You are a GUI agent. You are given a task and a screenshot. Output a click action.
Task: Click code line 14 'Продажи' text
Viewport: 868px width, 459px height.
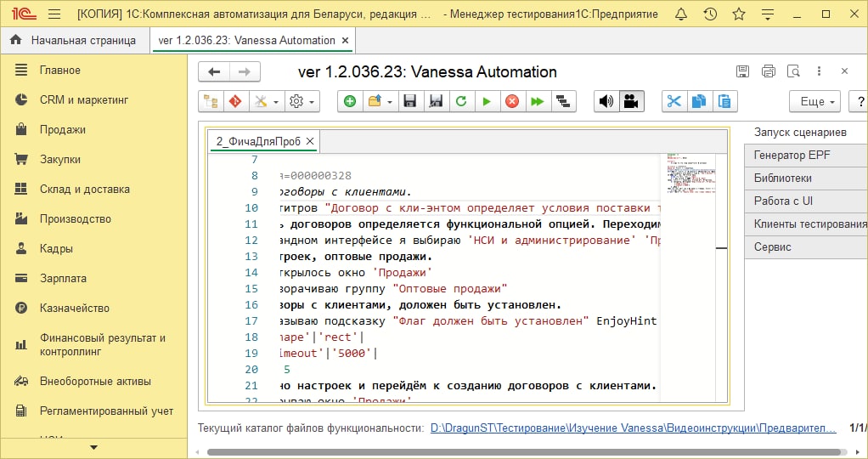click(403, 273)
